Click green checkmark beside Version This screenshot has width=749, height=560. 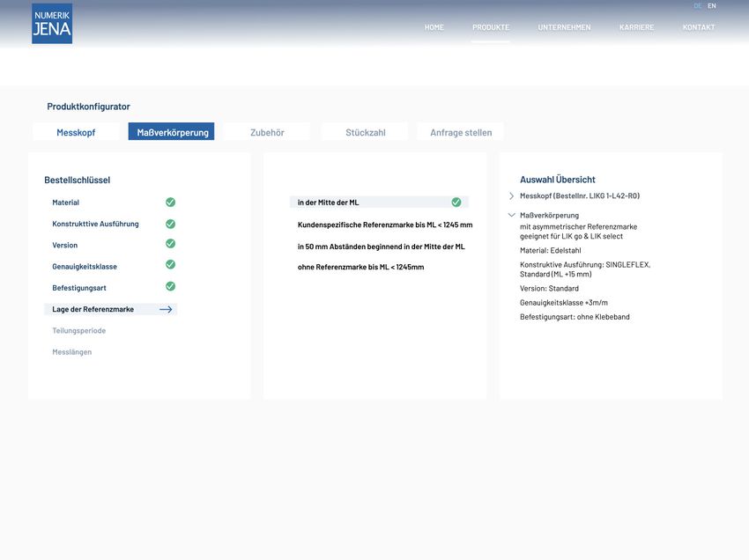click(x=170, y=244)
